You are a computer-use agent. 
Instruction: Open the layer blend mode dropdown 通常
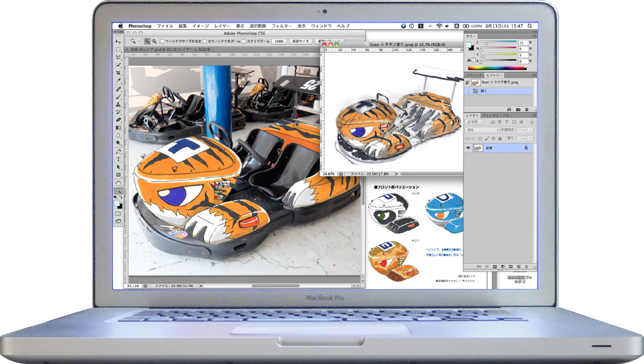(x=482, y=130)
